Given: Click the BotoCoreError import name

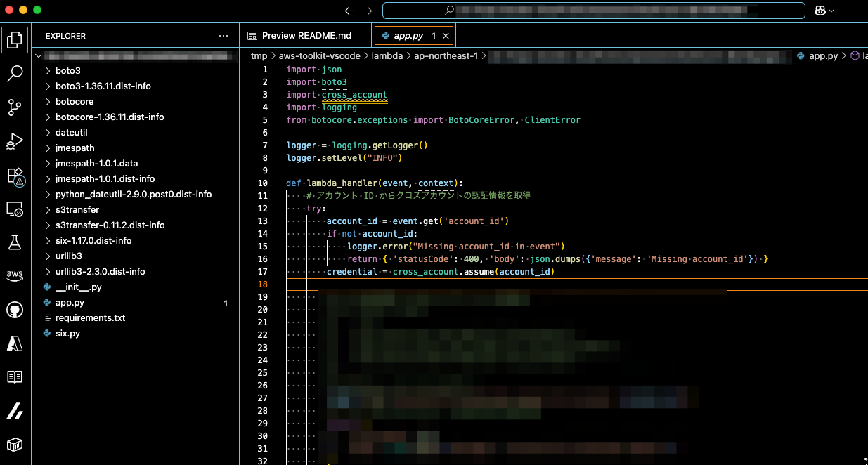Looking at the screenshot, I should pos(481,120).
